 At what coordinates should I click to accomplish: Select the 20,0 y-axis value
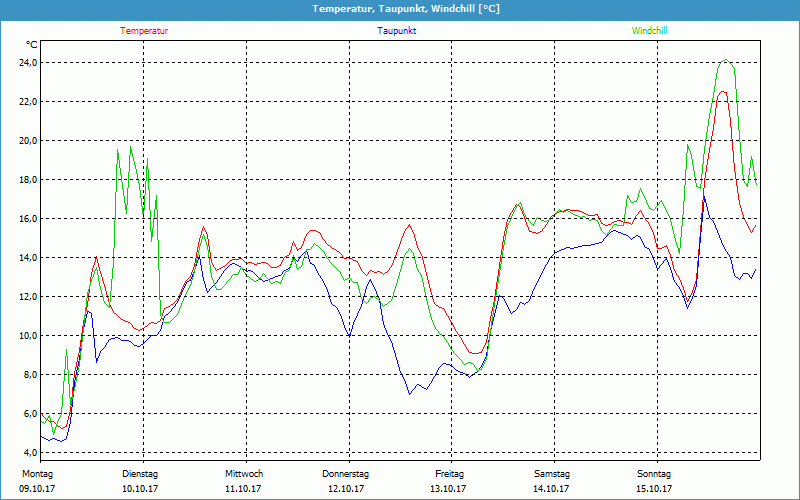point(28,141)
